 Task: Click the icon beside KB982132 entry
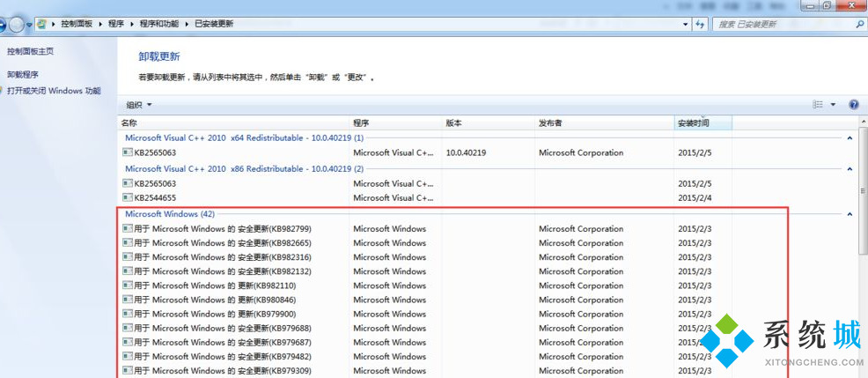pos(128,271)
